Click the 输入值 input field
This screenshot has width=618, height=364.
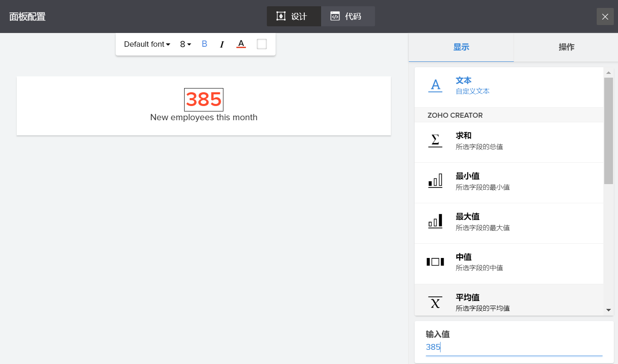514,347
